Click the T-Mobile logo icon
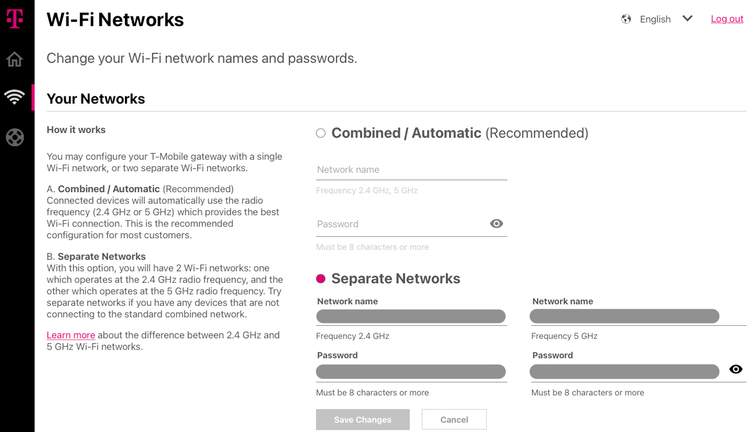750x432 pixels. click(14, 19)
